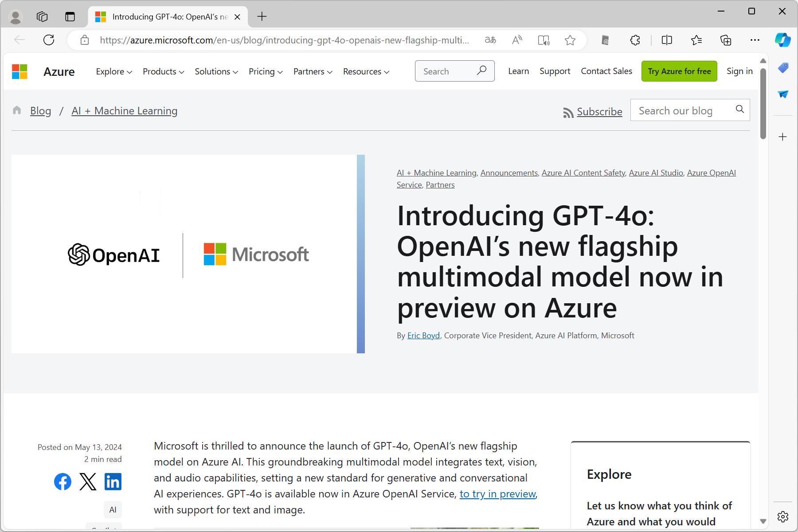Expand the Products dropdown menu
798x532 pixels.
point(163,71)
